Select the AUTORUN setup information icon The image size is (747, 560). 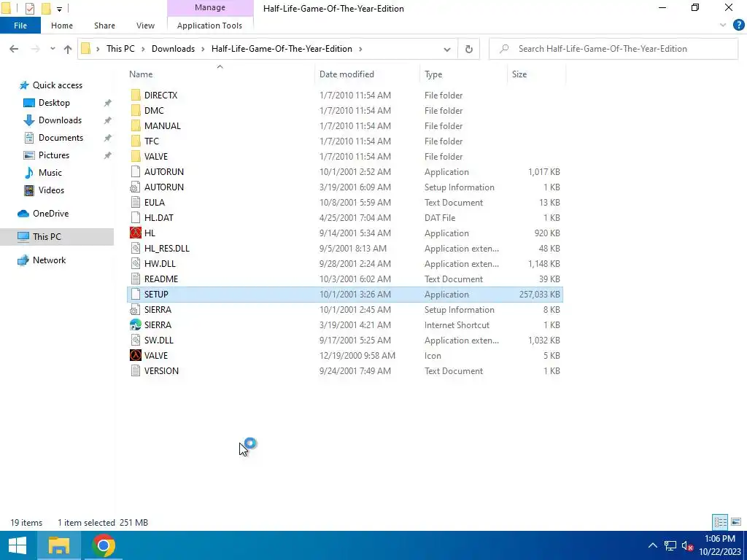click(x=136, y=187)
